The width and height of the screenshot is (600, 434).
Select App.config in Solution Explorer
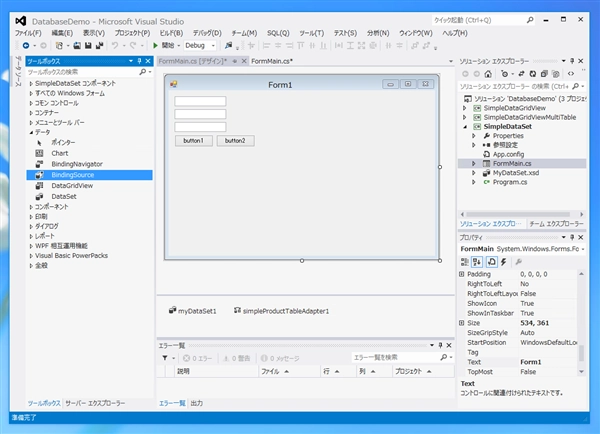point(508,154)
